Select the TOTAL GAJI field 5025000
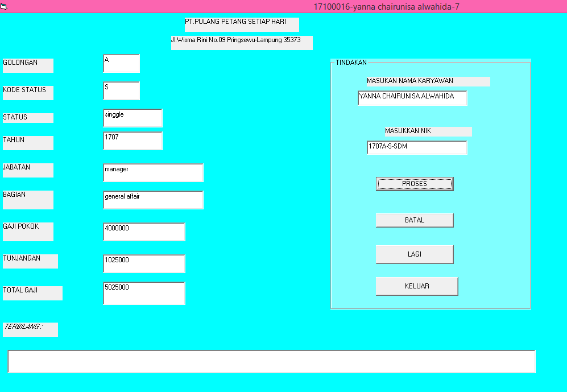567x392 pixels. pyautogui.click(x=144, y=293)
